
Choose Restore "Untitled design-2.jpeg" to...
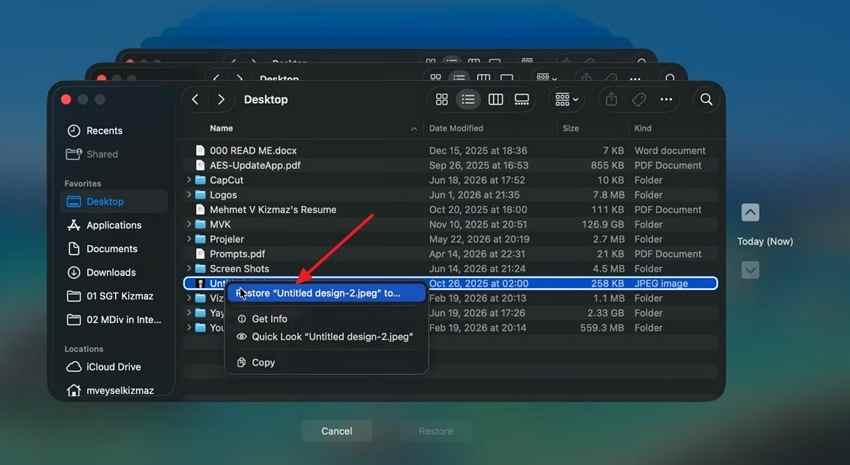tap(326, 293)
